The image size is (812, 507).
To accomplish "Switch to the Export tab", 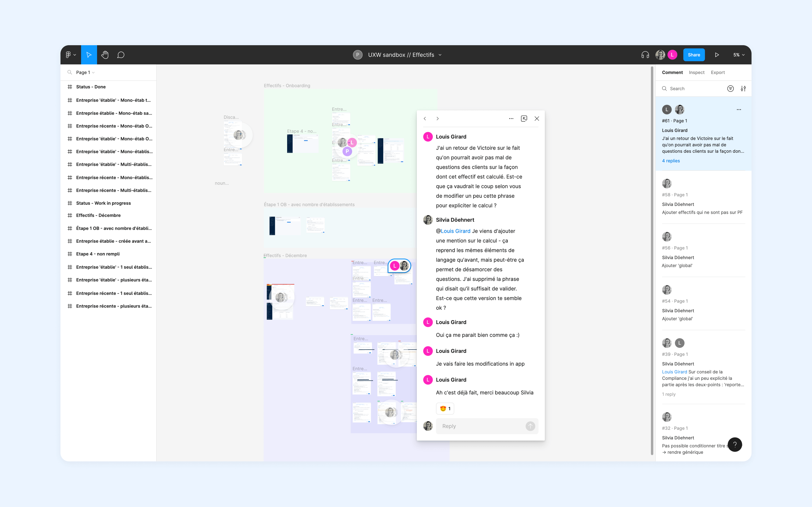I will point(718,72).
